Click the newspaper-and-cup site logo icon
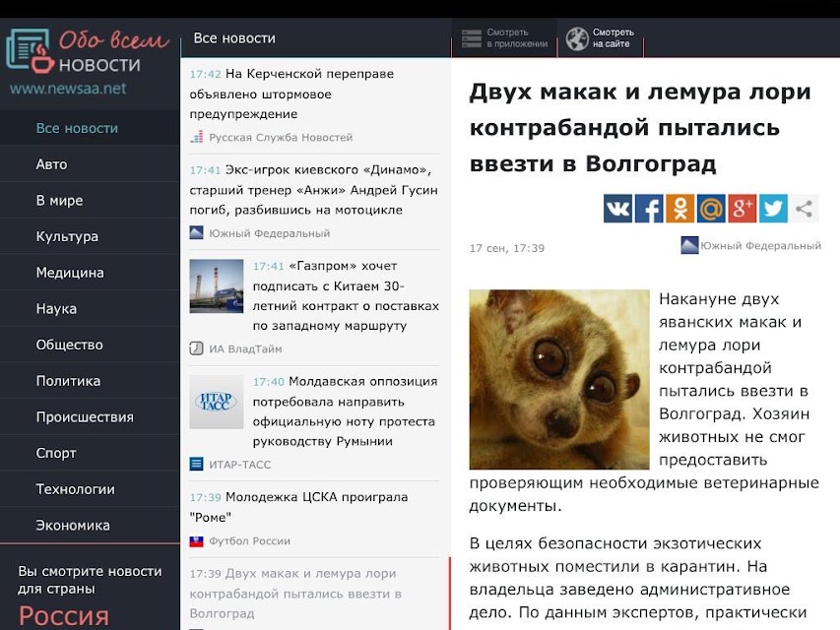 (30, 50)
